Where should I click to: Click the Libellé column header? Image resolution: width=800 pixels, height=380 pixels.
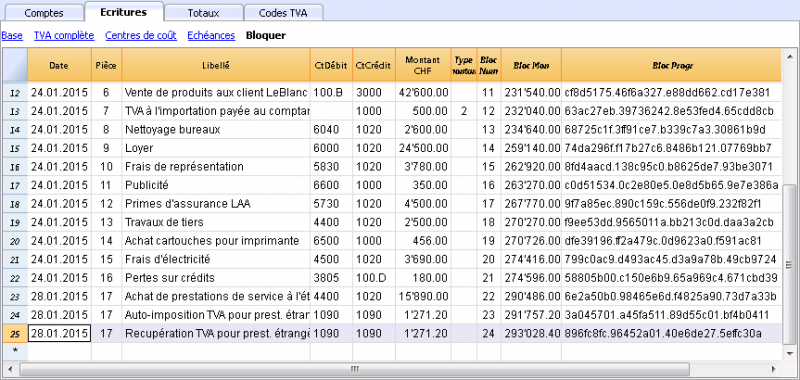click(216, 65)
